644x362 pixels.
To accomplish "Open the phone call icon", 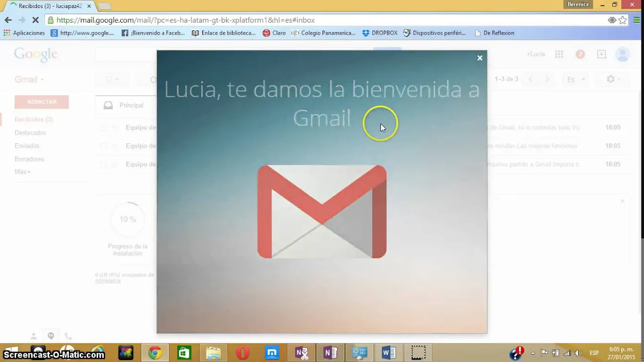I will tap(68, 336).
